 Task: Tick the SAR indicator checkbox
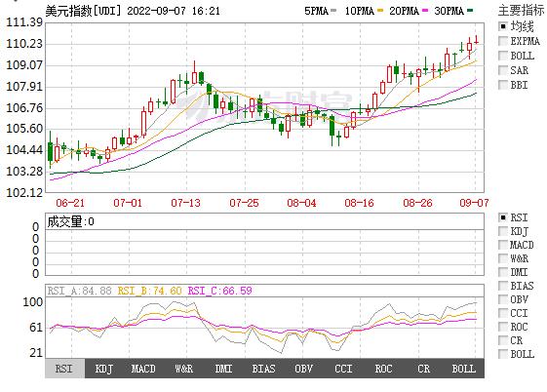503,70
